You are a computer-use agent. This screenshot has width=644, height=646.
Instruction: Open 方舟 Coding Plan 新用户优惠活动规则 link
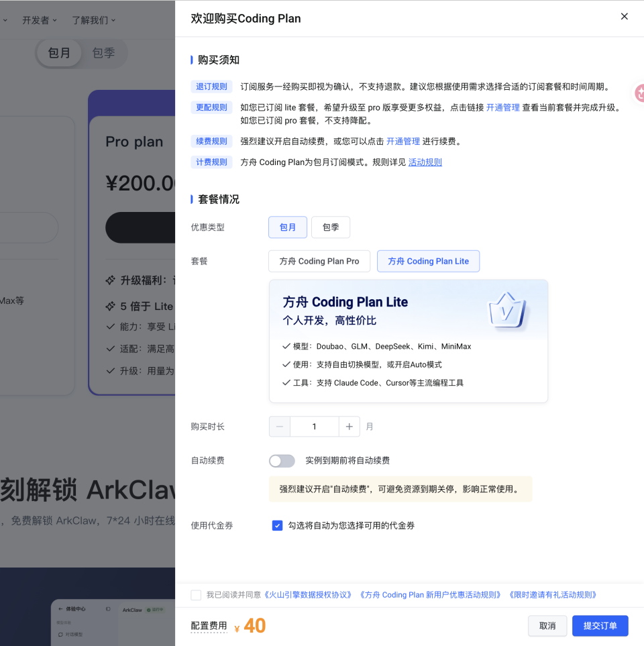click(430, 595)
